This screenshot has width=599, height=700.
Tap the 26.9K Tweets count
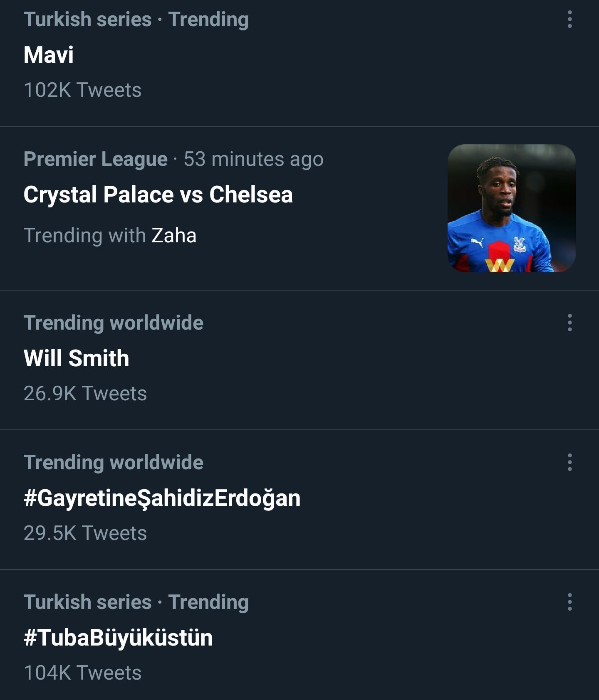[85, 394]
